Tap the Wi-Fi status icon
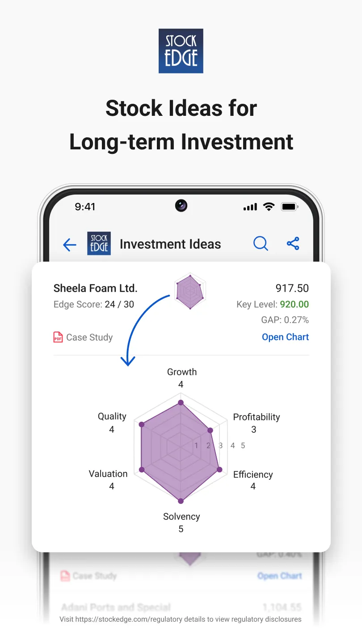The width and height of the screenshot is (362, 644). (x=269, y=207)
